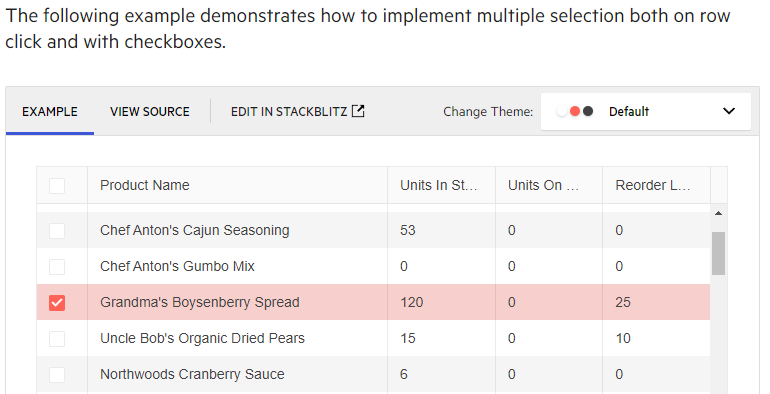Switch to the Example tab
This screenshot has height=394, width=770.
click(x=50, y=112)
